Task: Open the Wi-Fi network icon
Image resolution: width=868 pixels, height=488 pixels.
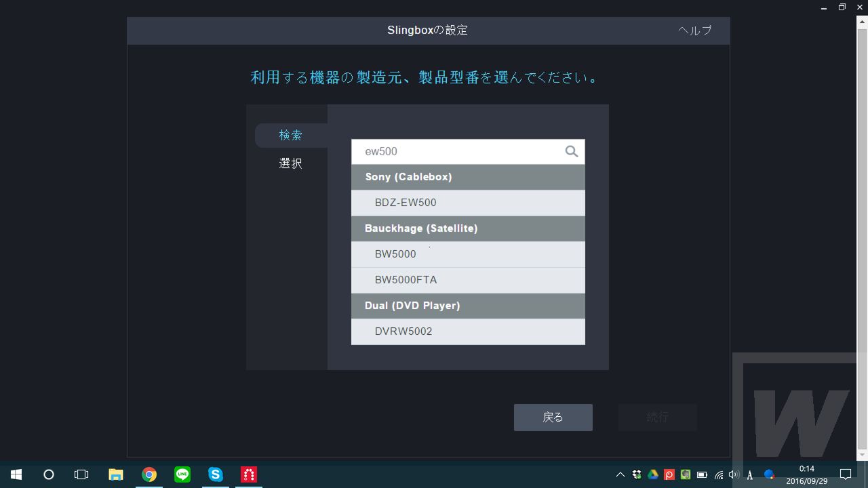Action: pos(718,474)
